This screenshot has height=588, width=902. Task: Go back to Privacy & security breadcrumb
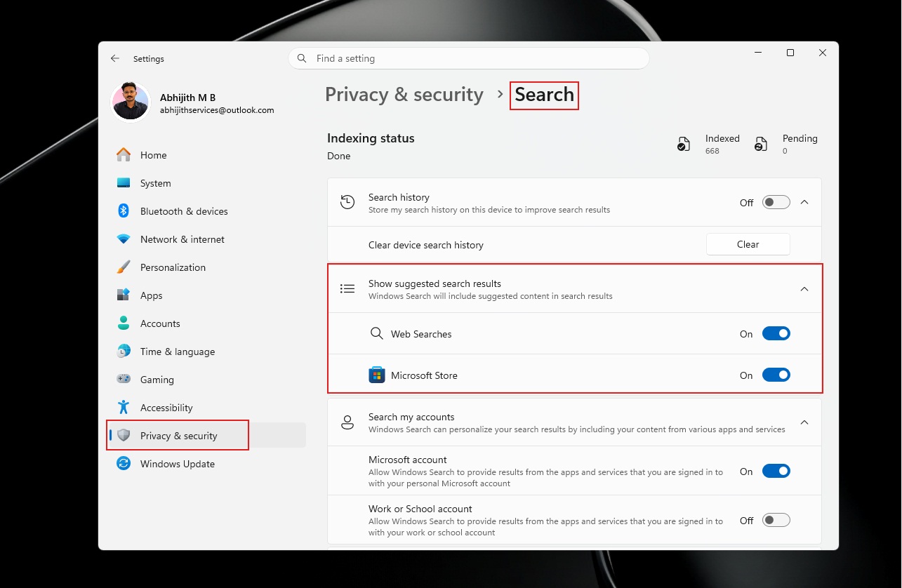[x=404, y=95]
